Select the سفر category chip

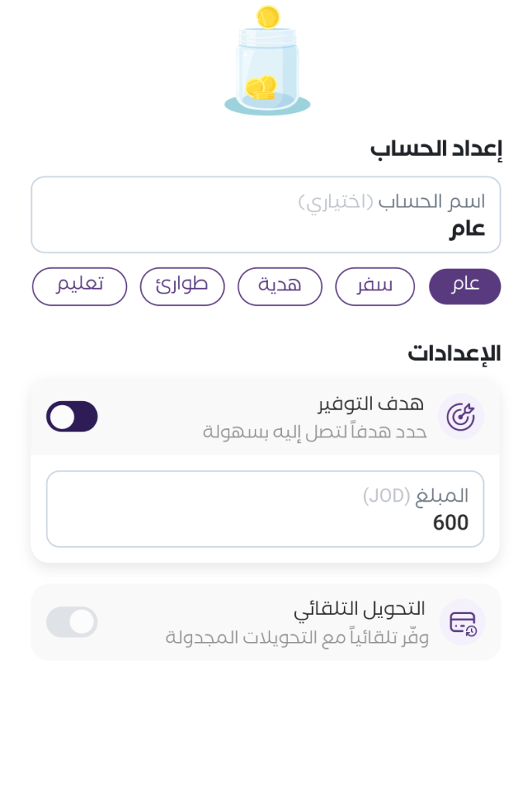(x=375, y=287)
